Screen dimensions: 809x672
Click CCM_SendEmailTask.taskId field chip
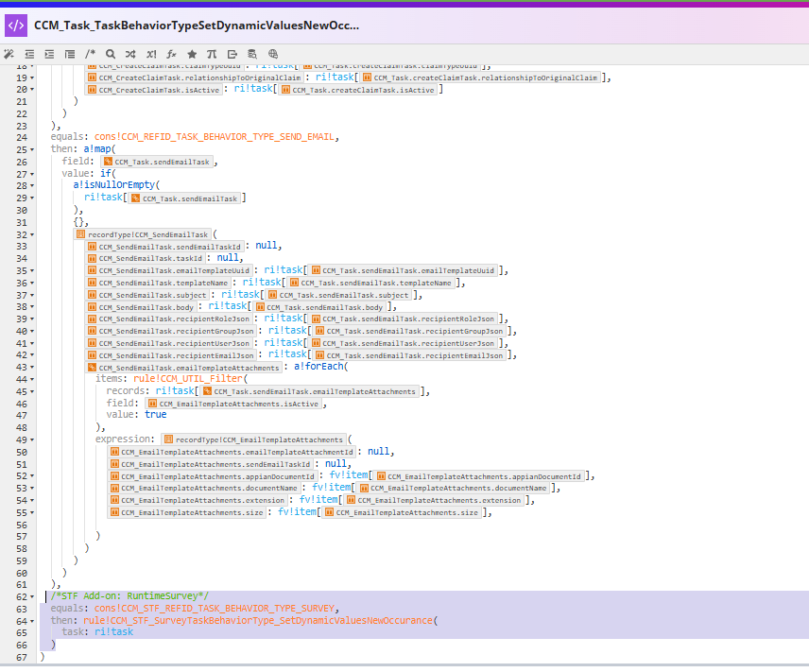(145, 258)
